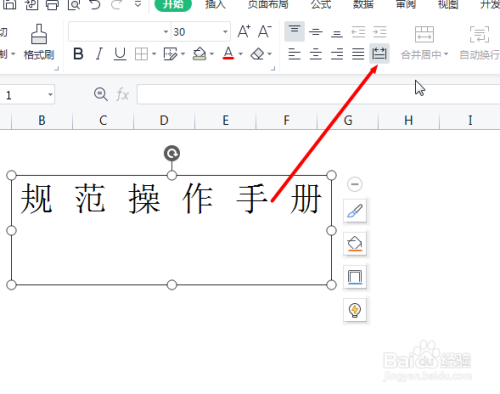Apply the red font color A
Viewport: 500px width, 394px height.
pyautogui.click(x=228, y=53)
